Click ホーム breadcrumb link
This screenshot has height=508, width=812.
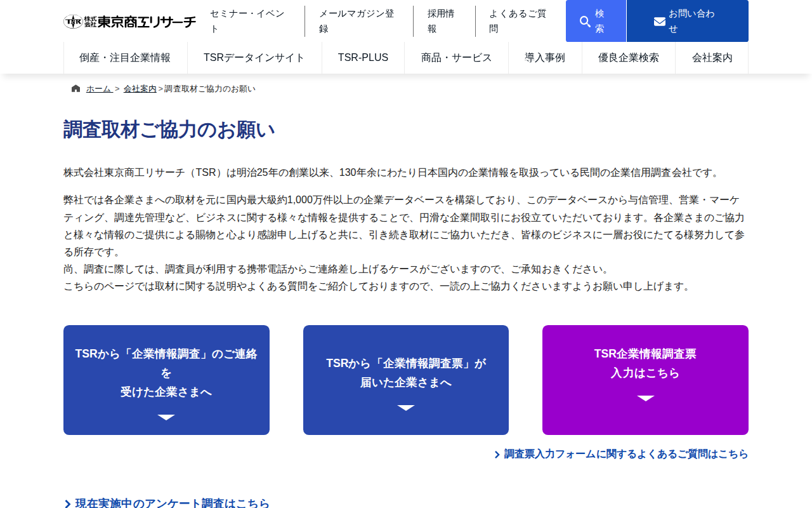(x=99, y=89)
